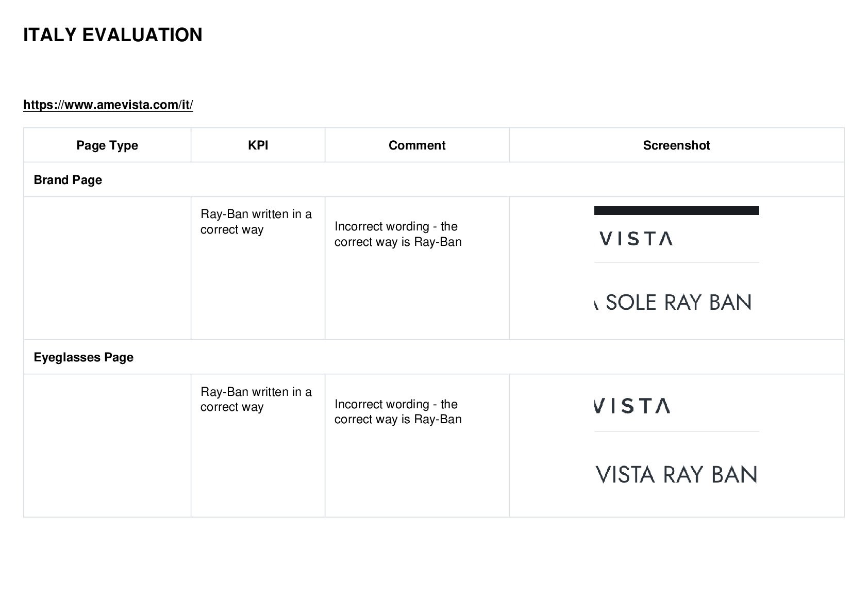Click the VISTA logo in first screenshot
The width and height of the screenshot is (868, 614).
pos(636,239)
